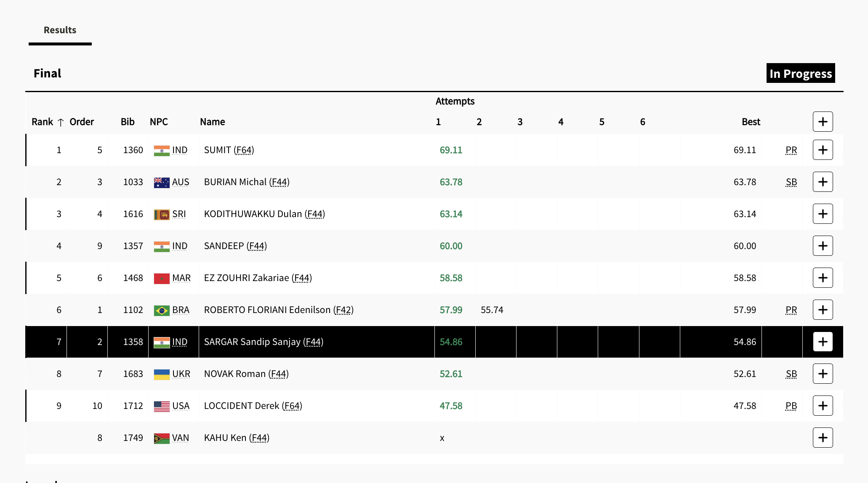868x483 pixels.
Task: Click the Australia flag icon
Action: pos(162,183)
